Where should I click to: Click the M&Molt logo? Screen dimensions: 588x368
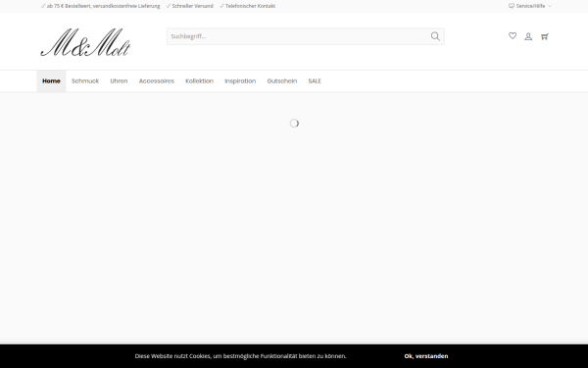(85, 42)
